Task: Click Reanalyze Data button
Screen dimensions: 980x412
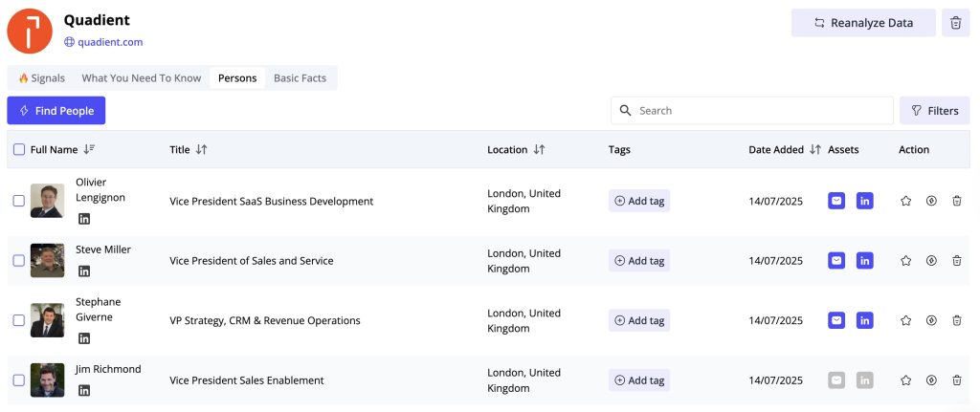Action: pos(864,23)
